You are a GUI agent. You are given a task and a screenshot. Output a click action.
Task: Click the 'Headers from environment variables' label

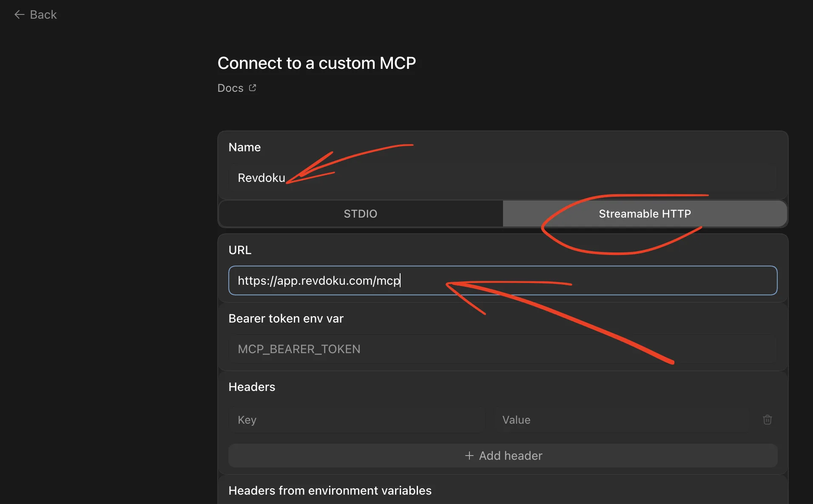click(330, 490)
